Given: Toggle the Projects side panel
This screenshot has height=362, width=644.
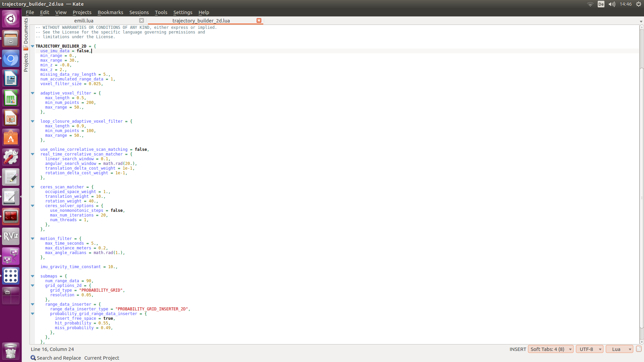Looking at the screenshot, I should pyautogui.click(x=26, y=62).
